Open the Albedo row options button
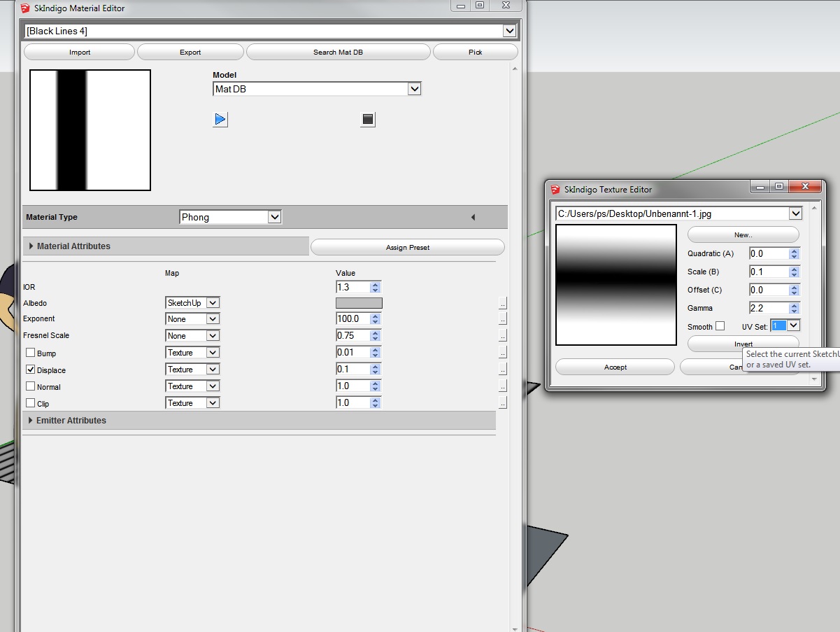 pyautogui.click(x=502, y=304)
